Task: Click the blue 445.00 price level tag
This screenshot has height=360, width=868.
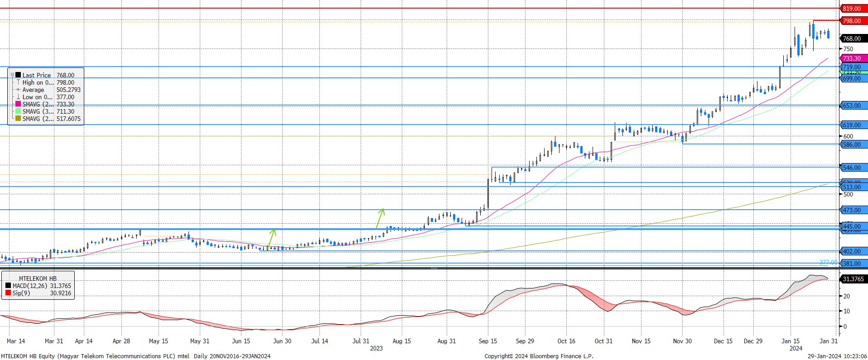Action: tap(854, 226)
